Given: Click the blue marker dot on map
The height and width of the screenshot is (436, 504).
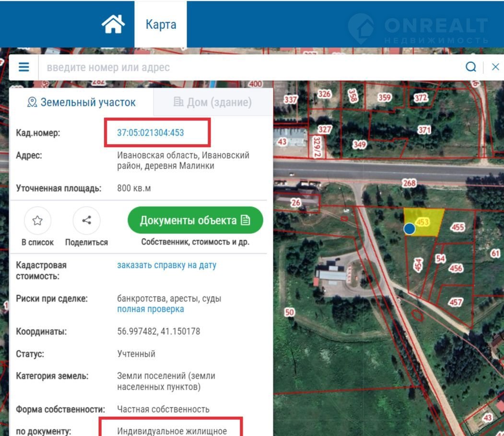Looking at the screenshot, I should 409,229.
